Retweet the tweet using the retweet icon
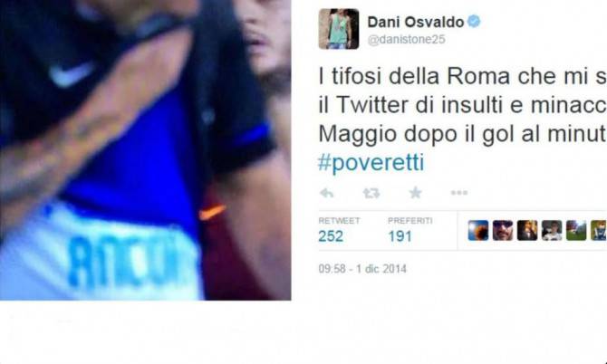Image resolution: width=607 pixels, height=364 pixels. click(x=371, y=193)
